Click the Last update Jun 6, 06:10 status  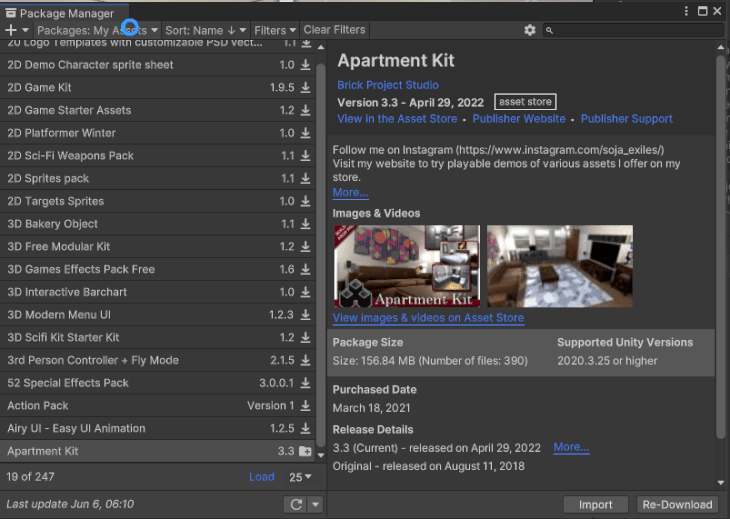click(70, 504)
